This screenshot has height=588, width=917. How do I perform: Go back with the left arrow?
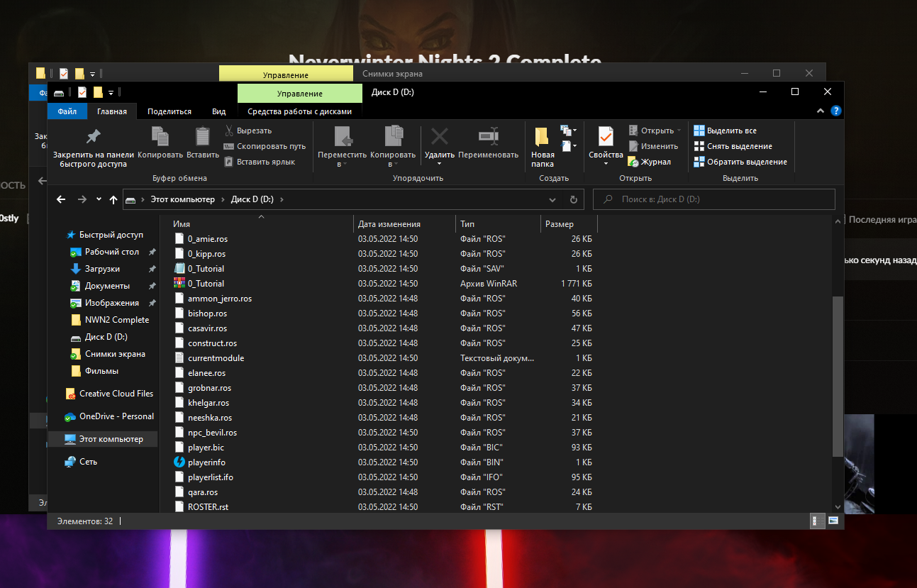coord(61,199)
